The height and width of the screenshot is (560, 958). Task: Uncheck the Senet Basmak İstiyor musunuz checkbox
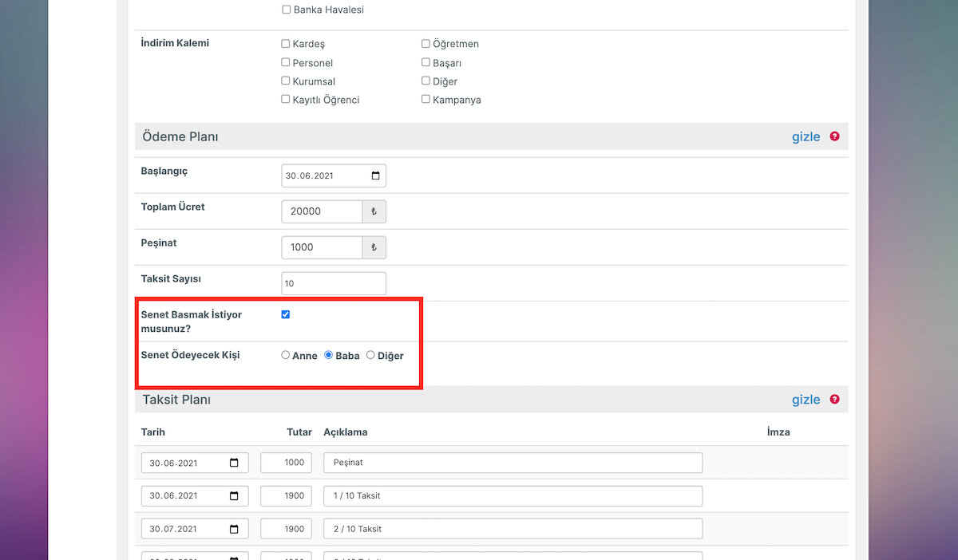[286, 314]
